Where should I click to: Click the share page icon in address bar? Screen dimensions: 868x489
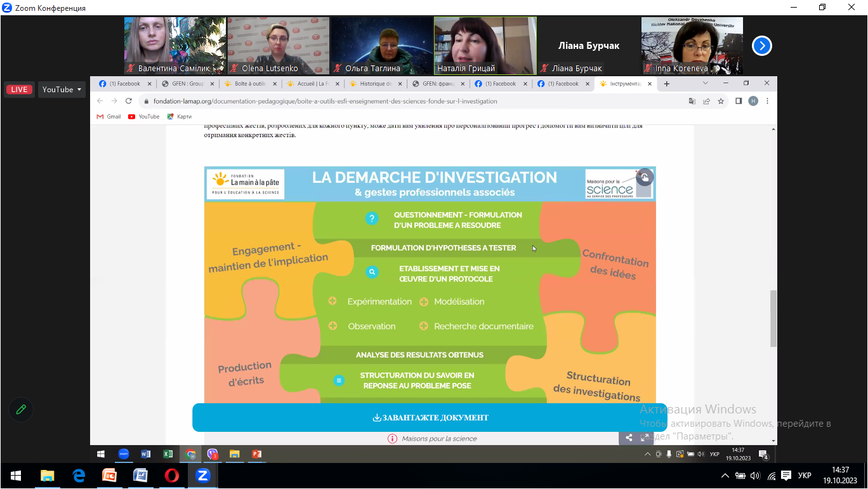click(707, 101)
